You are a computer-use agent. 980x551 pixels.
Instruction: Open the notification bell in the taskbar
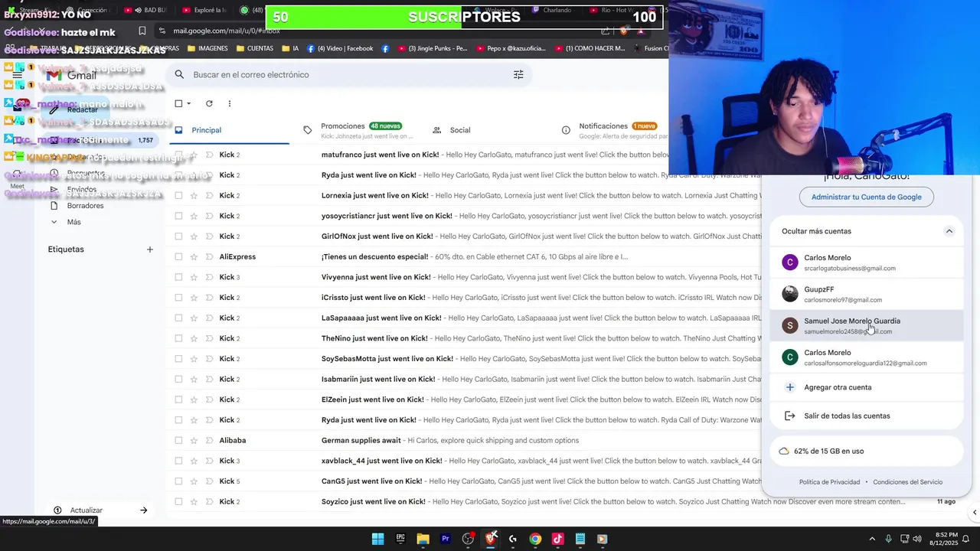click(x=965, y=539)
